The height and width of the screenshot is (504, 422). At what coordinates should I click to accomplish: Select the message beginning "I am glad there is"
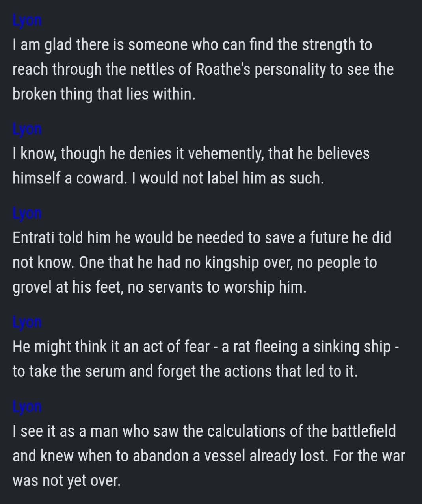(x=203, y=69)
